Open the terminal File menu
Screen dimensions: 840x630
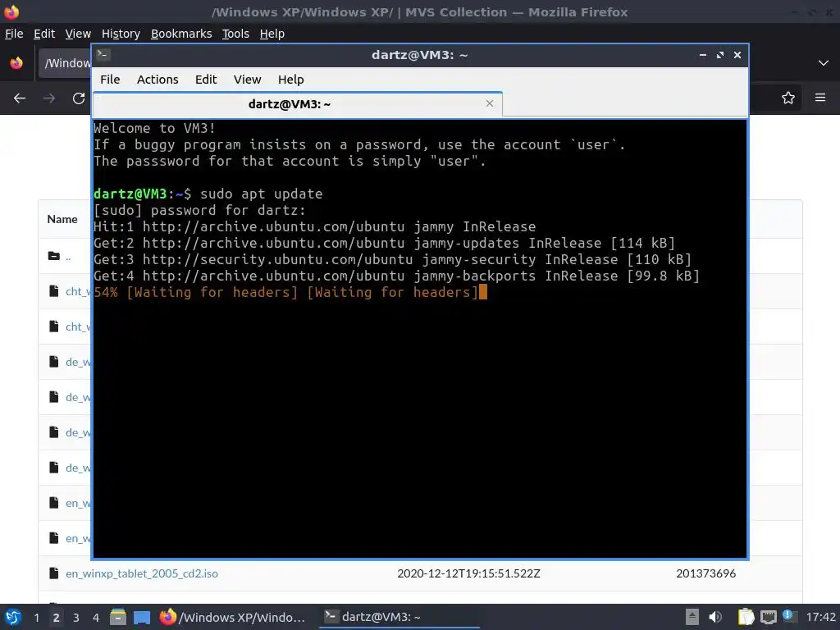pyautogui.click(x=110, y=80)
